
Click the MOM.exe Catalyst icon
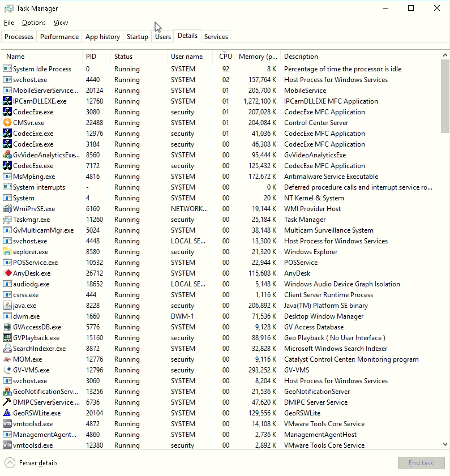coord(7,359)
